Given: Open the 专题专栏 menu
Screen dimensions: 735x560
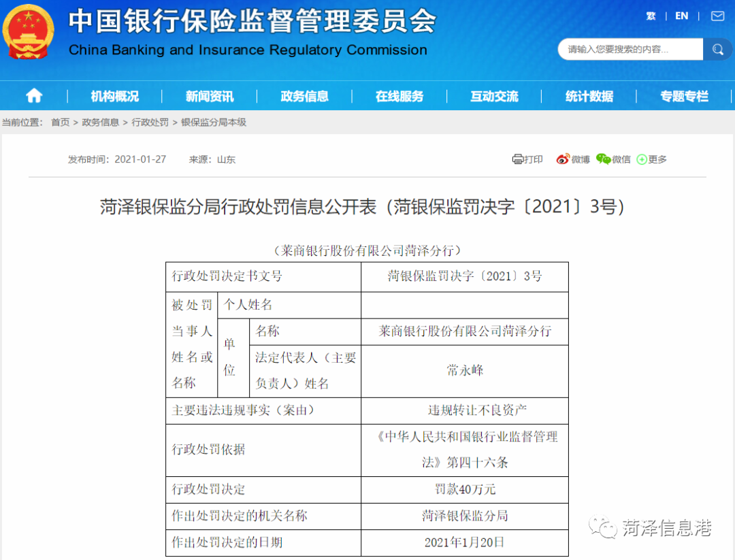Looking at the screenshot, I should pyautogui.click(x=685, y=97).
